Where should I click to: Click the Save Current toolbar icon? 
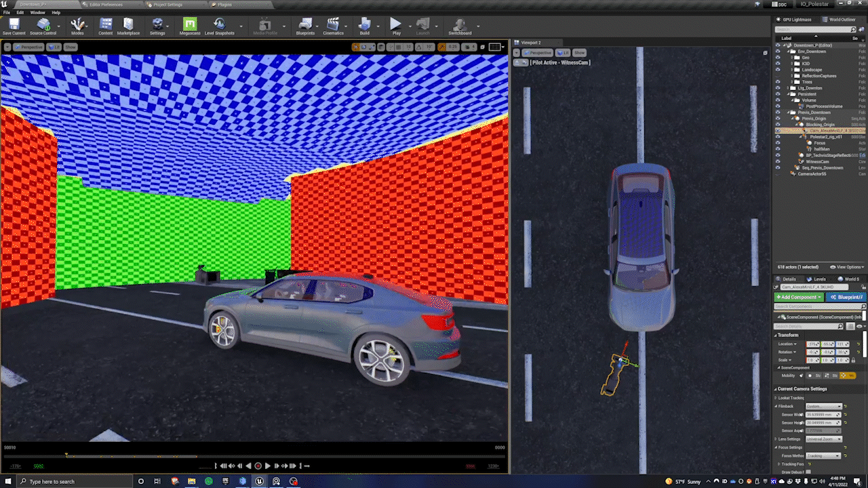pyautogui.click(x=14, y=27)
